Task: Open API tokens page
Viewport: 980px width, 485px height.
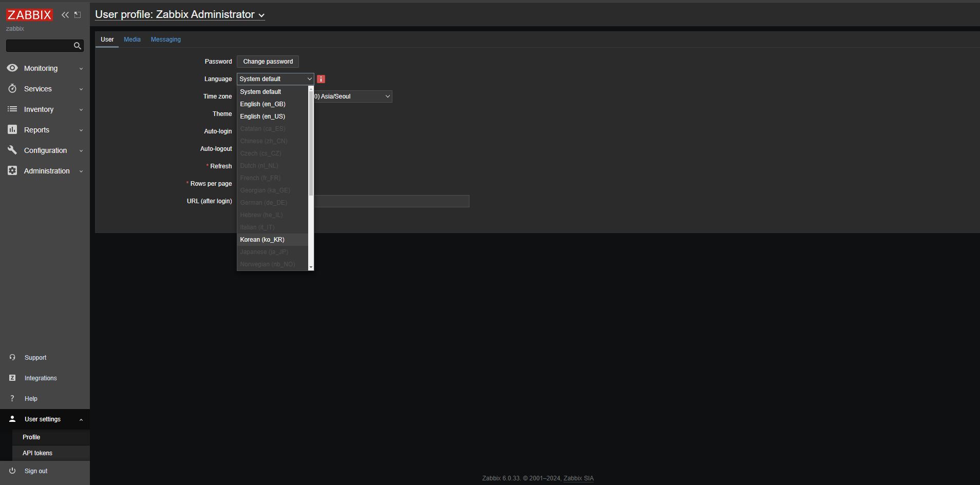Action: [37, 453]
